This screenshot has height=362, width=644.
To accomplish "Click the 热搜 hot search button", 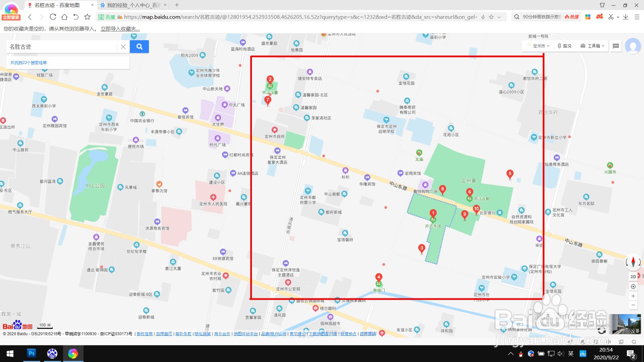I will pyautogui.click(x=572, y=17).
